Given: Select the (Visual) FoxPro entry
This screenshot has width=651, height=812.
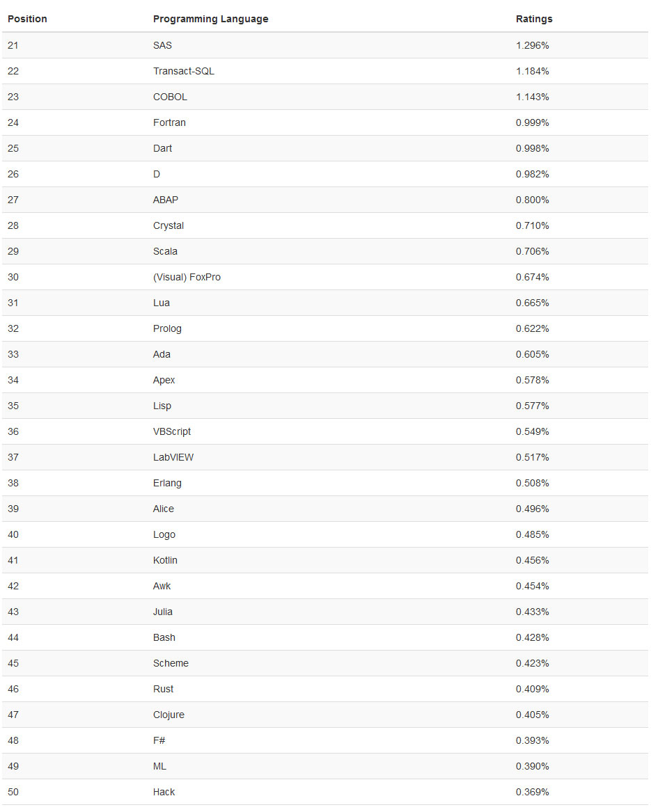Looking at the screenshot, I should [187, 277].
